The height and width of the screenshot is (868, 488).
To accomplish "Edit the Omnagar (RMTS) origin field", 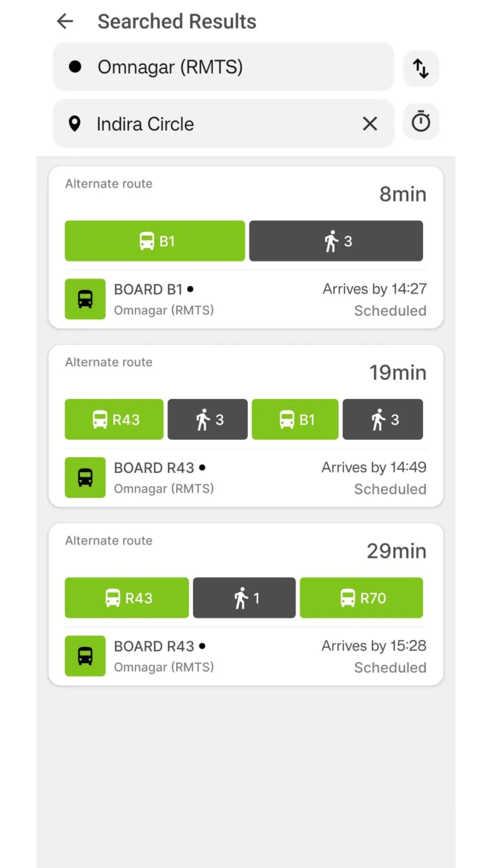I will (x=224, y=67).
